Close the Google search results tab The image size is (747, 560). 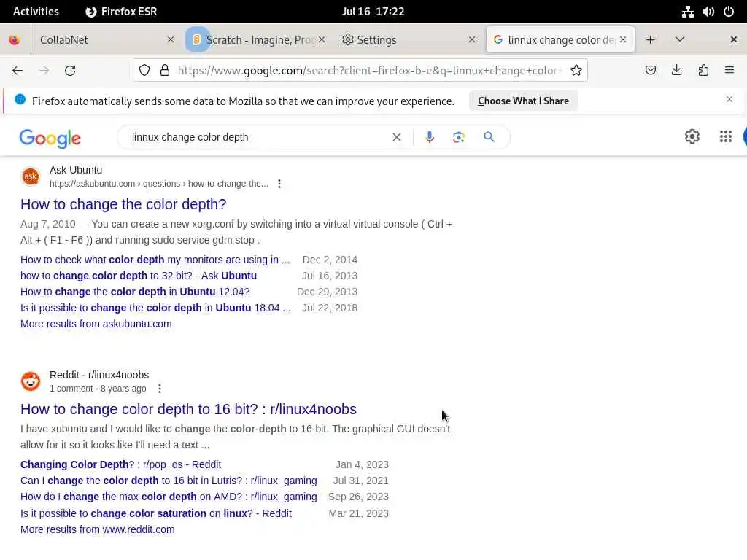point(623,40)
